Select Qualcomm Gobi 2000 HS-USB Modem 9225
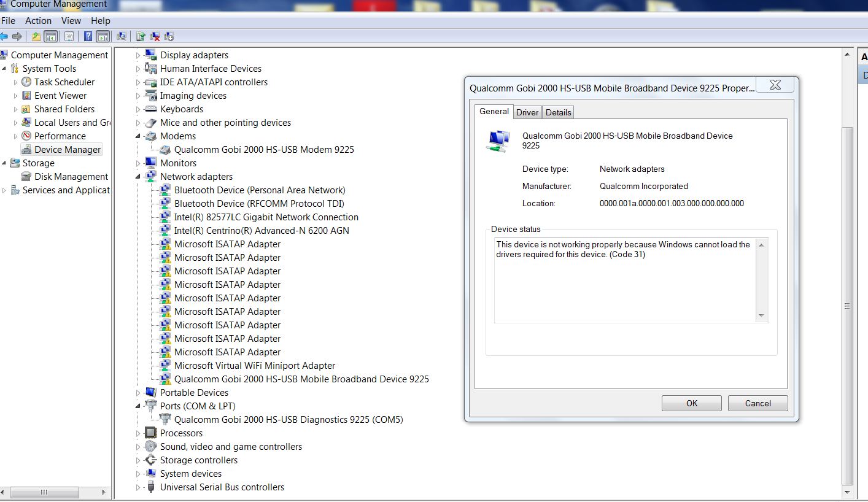 (x=264, y=149)
